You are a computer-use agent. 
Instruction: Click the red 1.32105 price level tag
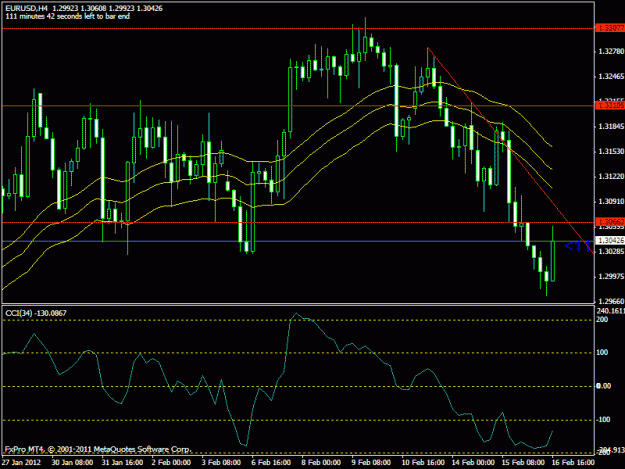(x=610, y=105)
